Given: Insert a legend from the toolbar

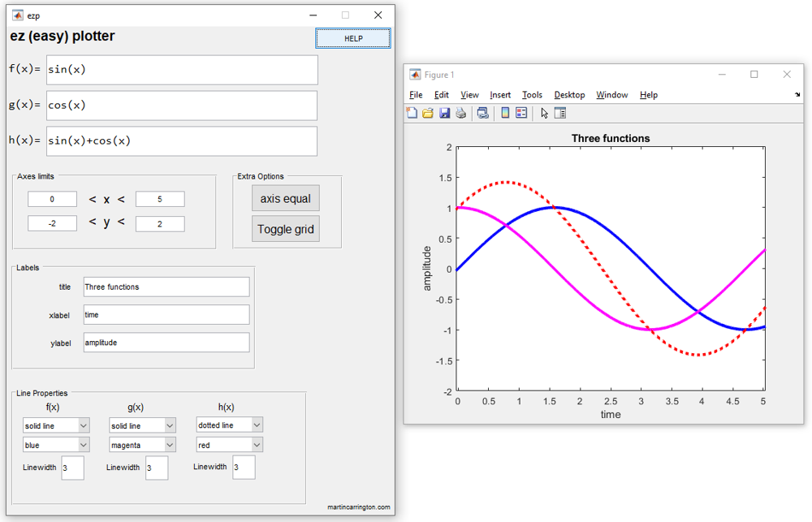Looking at the screenshot, I should (521, 114).
